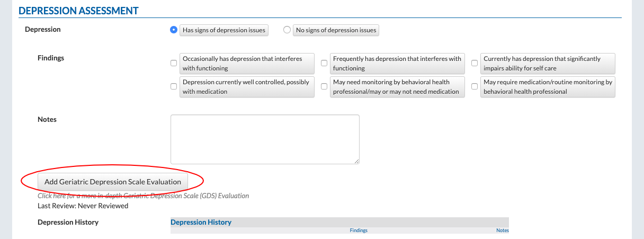The height and width of the screenshot is (239, 644).
Task: Click Findings column header in history table
Action: tap(359, 231)
